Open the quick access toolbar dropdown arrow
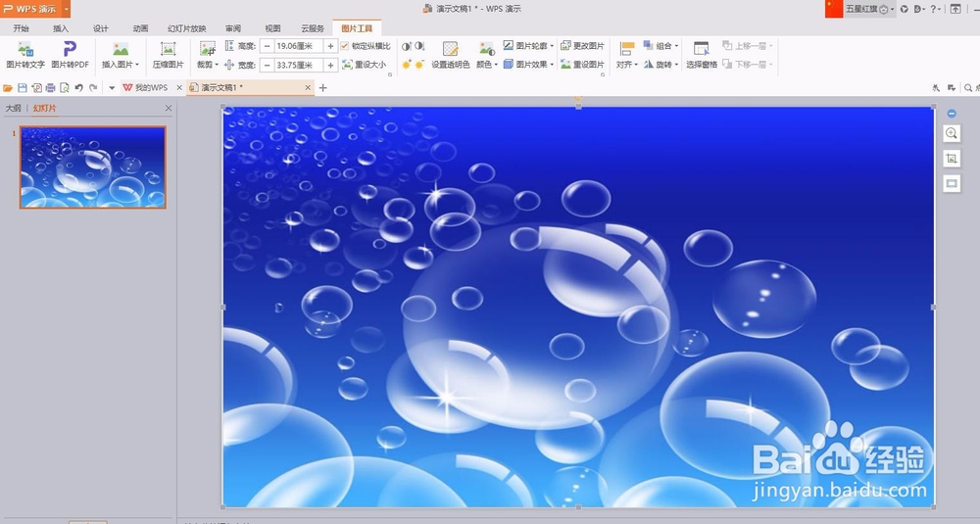The width and height of the screenshot is (980, 524). tap(112, 88)
